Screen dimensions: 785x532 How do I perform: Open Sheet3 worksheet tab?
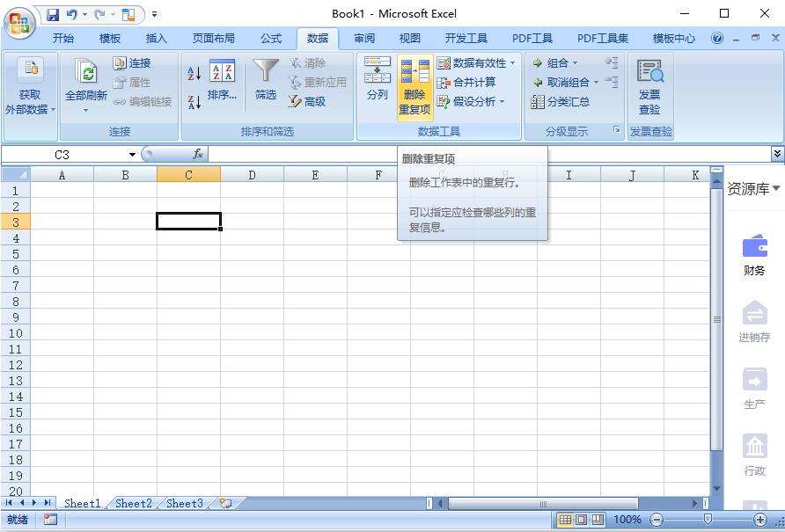(x=185, y=503)
